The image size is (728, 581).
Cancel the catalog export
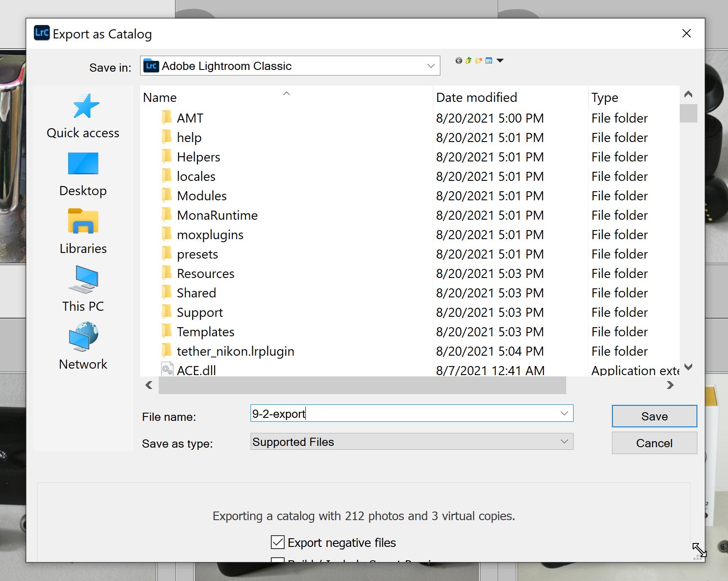(654, 443)
